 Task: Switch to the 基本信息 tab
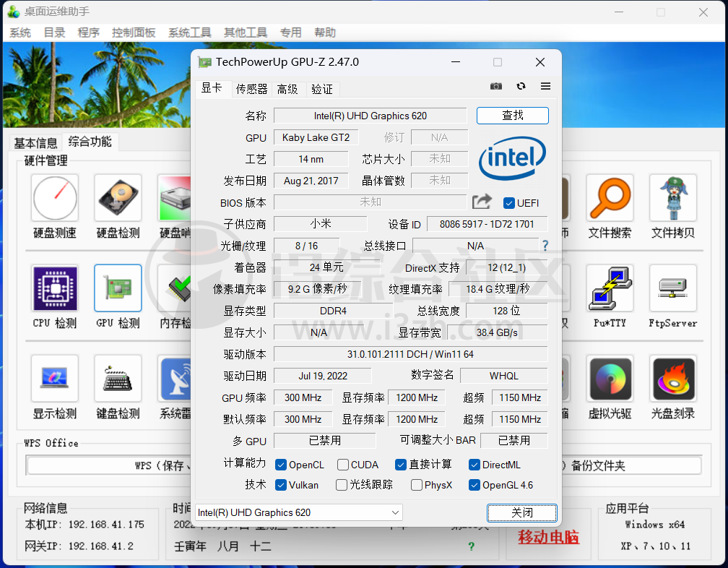35,142
